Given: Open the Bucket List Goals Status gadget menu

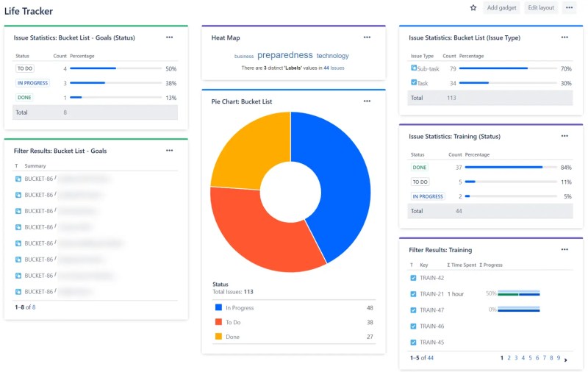Looking at the screenshot, I should pos(170,37).
